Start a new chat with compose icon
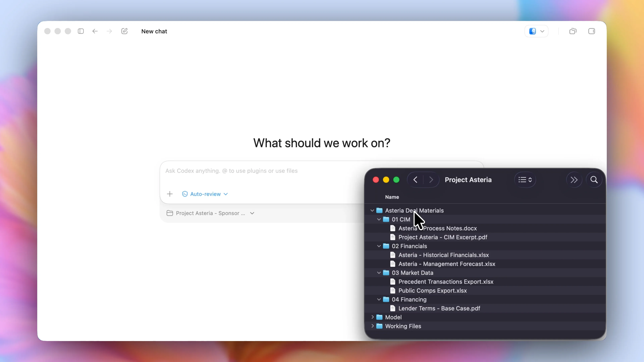644x362 pixels. [124, 31]
